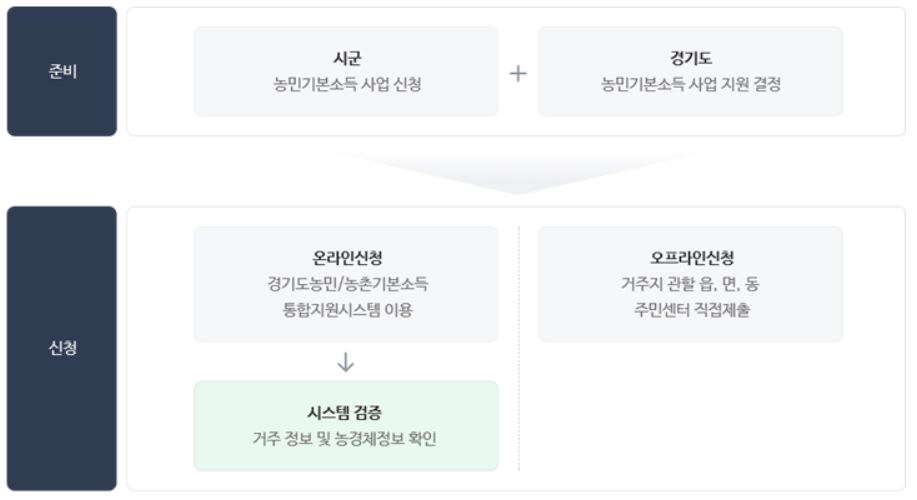Click the 시군 card heading
Screen dimensions: 917x500
pyautogui.click(x=347, y=58)
